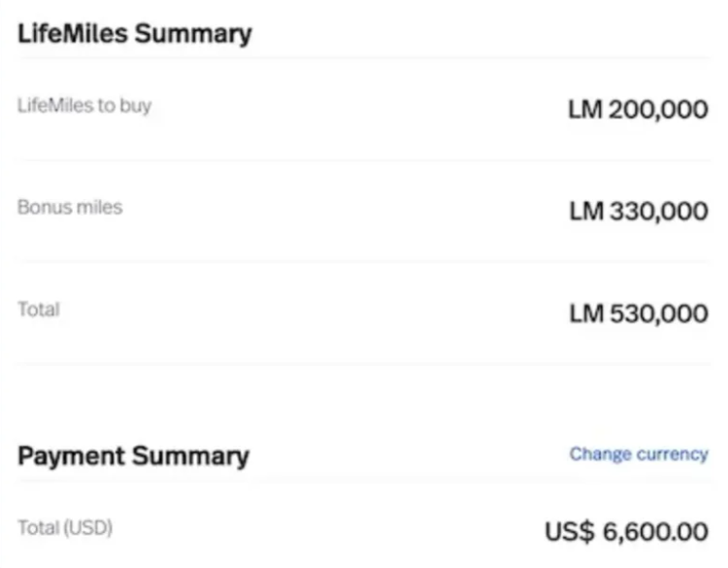This screenshot has width=728, height=568.
Task: Select the LM 530,000 total value
Action: (x=638, y=313)
